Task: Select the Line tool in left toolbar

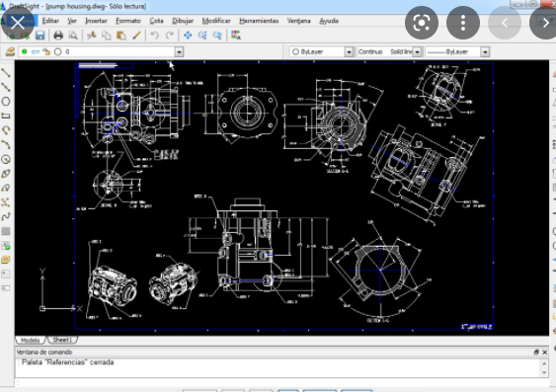Action: pos(6,73)
